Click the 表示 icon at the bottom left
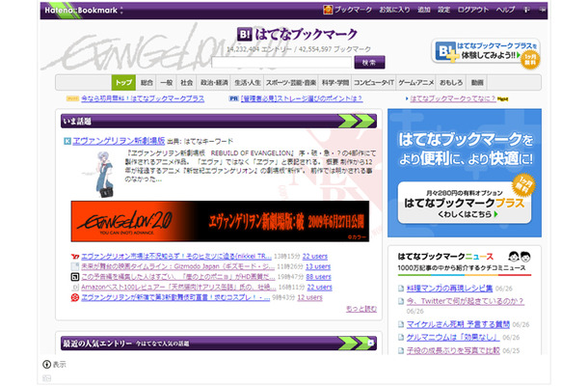Screen dimensions: 588x386 click(46, 364)
